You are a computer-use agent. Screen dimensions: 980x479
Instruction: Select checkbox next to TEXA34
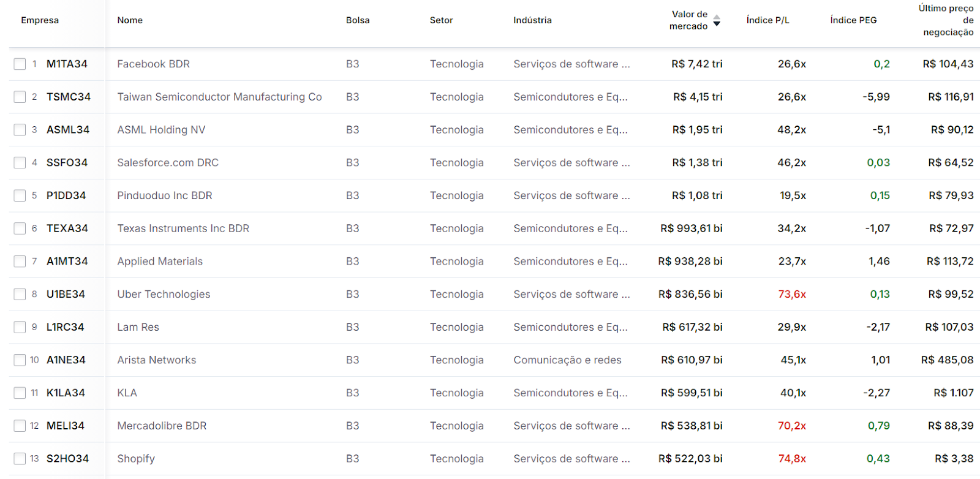pyautogui.click(x=20, y=228)
